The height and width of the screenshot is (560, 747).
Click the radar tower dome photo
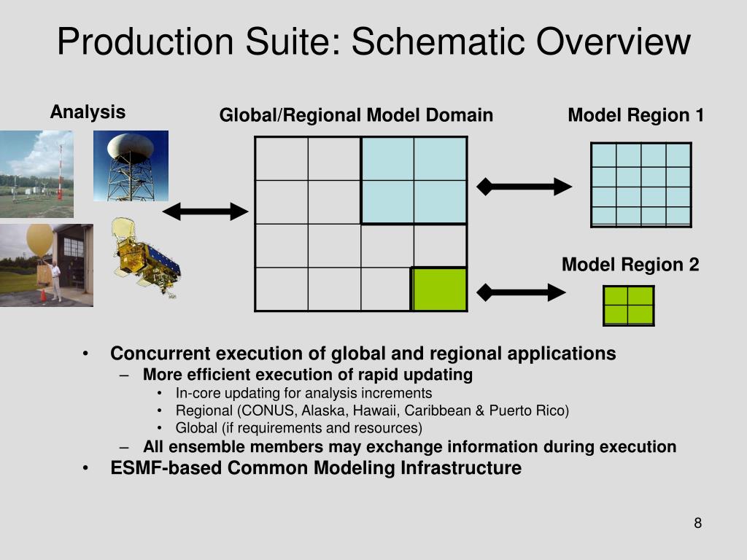[x=131, y=166]
